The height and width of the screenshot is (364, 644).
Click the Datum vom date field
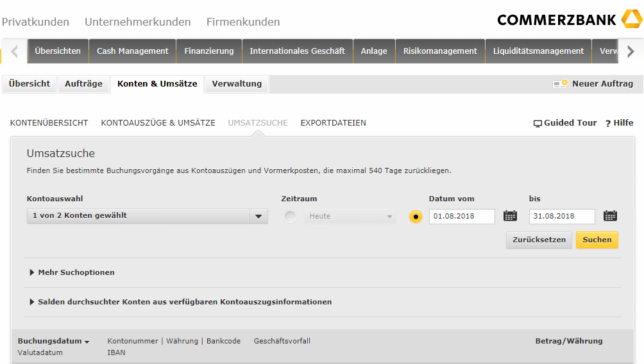(462, 217)
